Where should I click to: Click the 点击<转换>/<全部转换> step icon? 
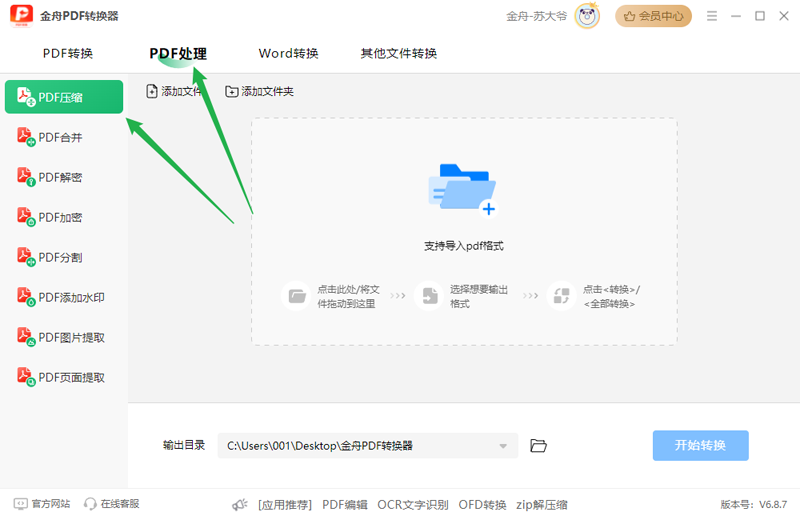coord(561,296)
